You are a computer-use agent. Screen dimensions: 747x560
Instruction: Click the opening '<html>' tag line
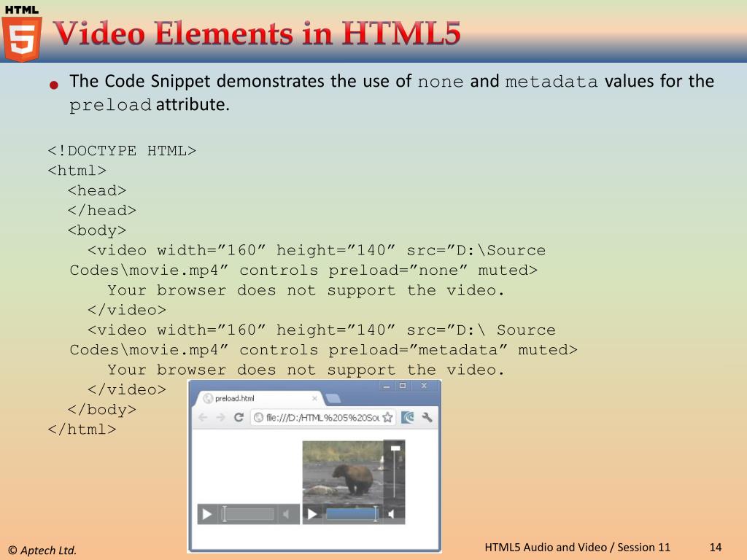tap(77, 171)
